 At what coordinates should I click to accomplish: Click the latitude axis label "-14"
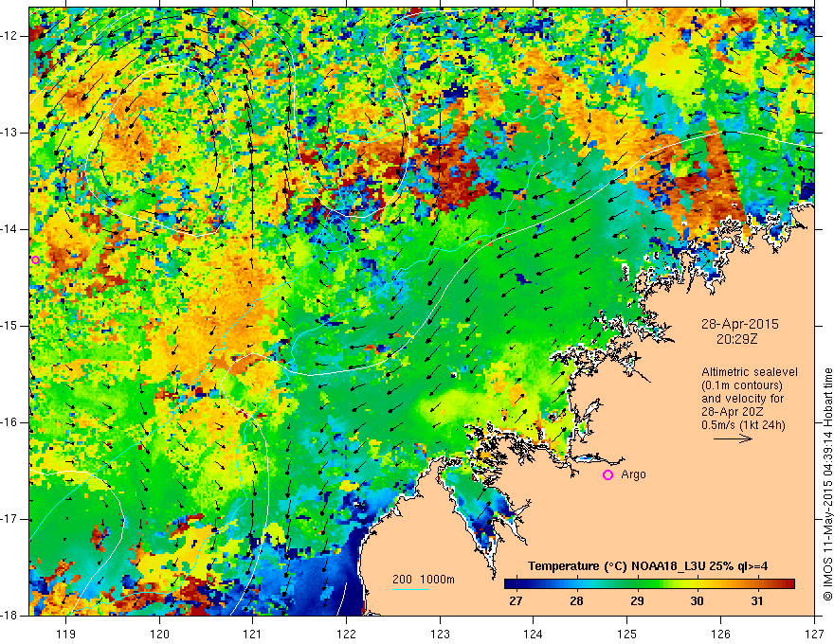[x=10, y=229]
